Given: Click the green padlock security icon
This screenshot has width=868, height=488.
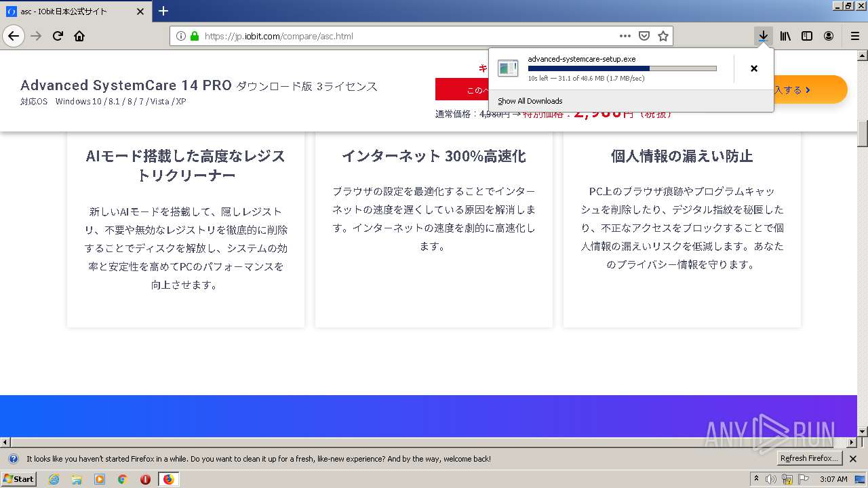Looking at the screenshot, I should (195, 36).
